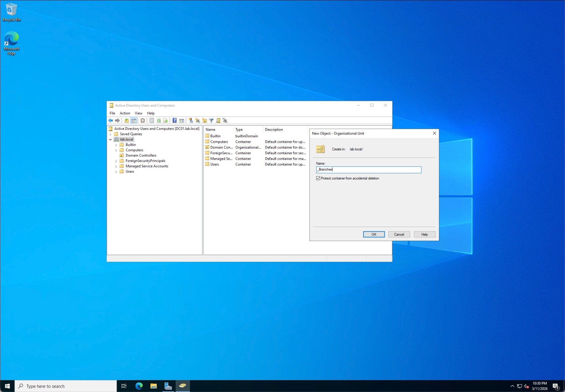This screenshot has width=565, height=392.
Task: Open Help via the blue question mark icon
Action: [x=175, y=120]
